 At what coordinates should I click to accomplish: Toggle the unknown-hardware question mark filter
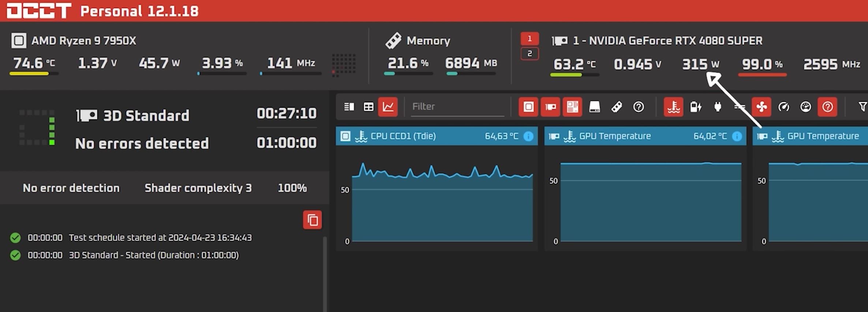pyautogui.click(x=639, y=107)
